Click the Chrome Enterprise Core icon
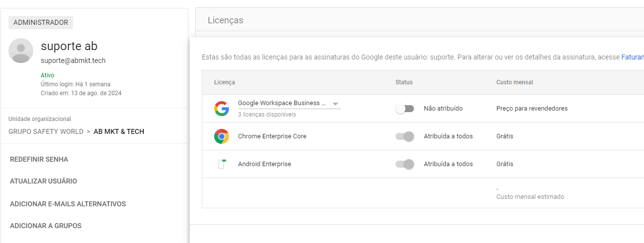The width and height of the screenshot is (644, 243). click(x=222, y=136)
